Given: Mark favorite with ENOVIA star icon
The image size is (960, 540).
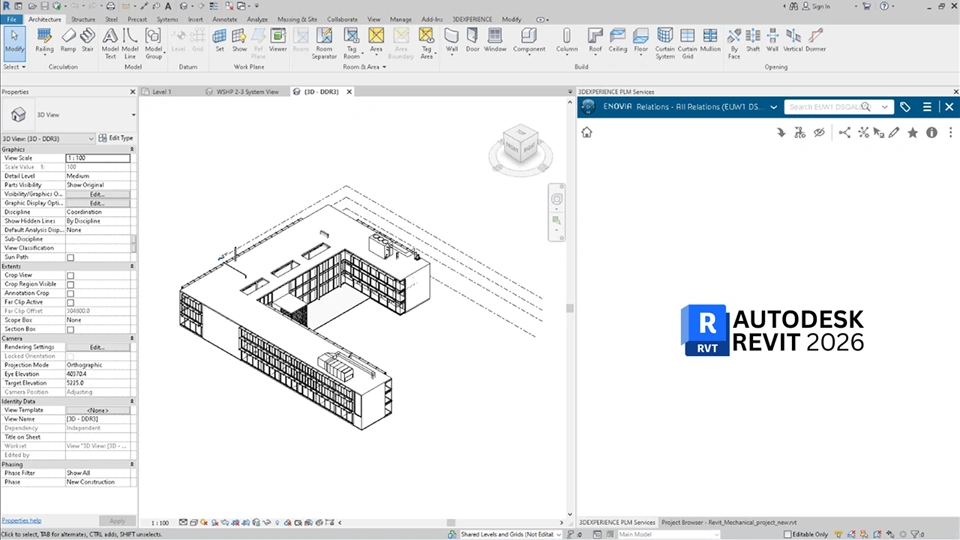Looking at the screenshot, I should pos(913,132).
